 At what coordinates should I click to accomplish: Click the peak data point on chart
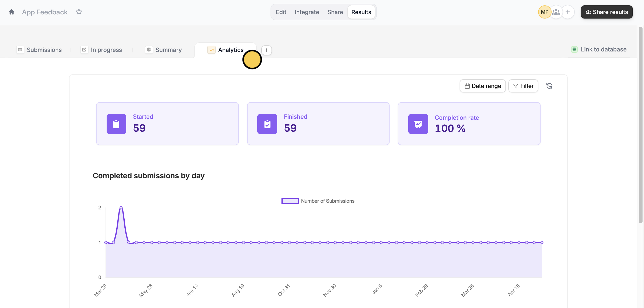[x=121, y=208]
